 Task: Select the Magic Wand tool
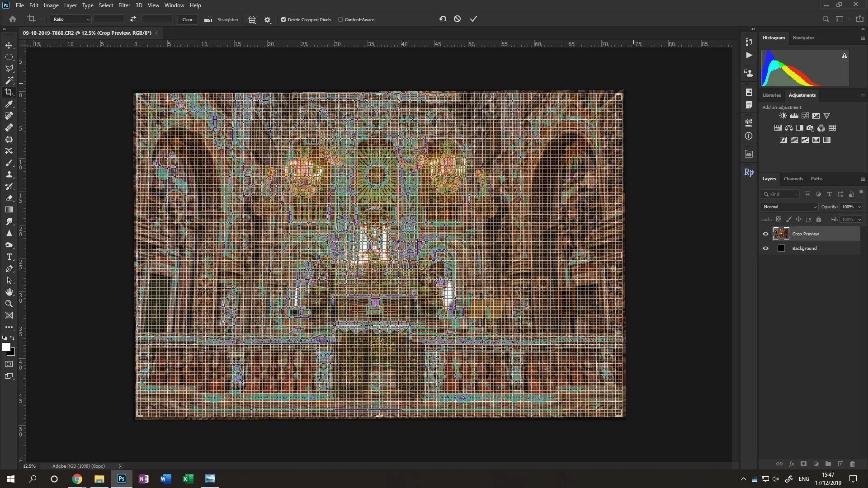[x=9, y=80]
